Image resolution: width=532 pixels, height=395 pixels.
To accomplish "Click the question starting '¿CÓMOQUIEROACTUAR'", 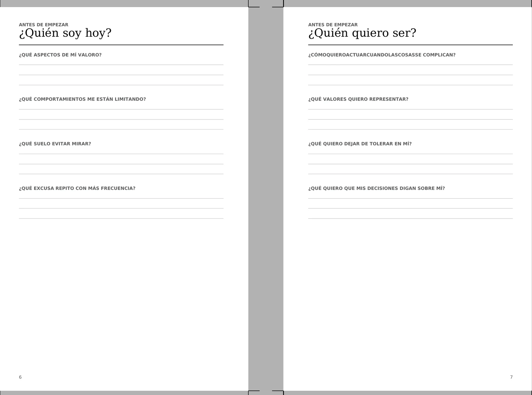I will [x=382, y=55].
